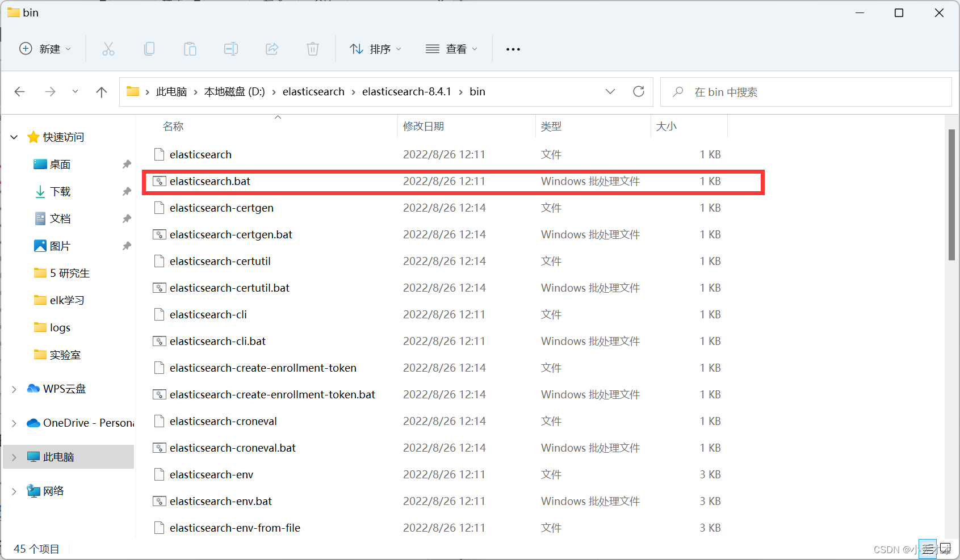Click the Share icon in toolbar
The image size is (960, 560).
[272, 49]
